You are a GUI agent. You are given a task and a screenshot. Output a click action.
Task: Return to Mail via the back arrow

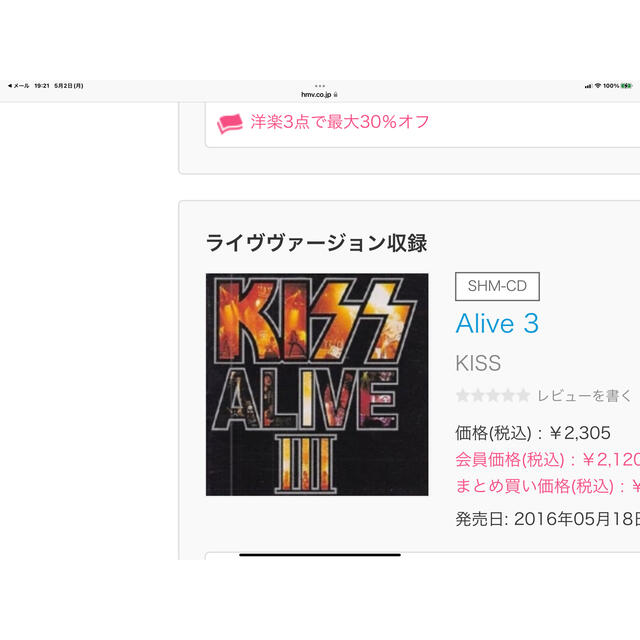(18, 86)
